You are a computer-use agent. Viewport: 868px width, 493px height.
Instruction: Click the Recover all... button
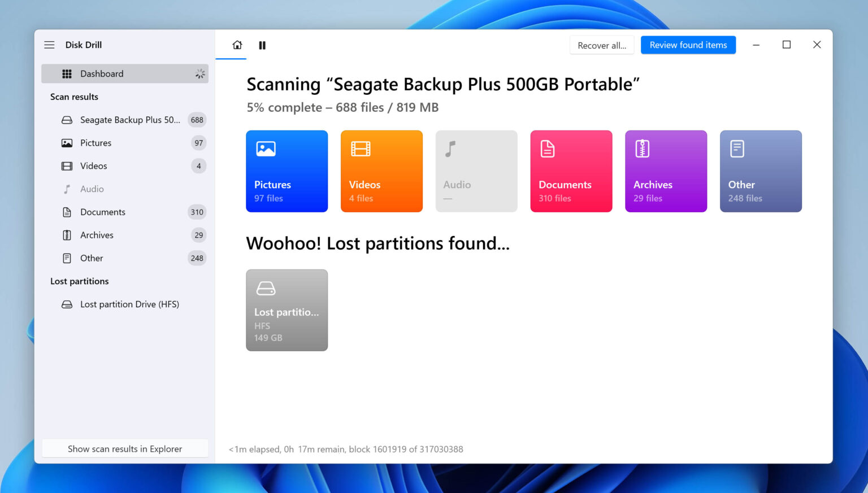pos(601,45)
